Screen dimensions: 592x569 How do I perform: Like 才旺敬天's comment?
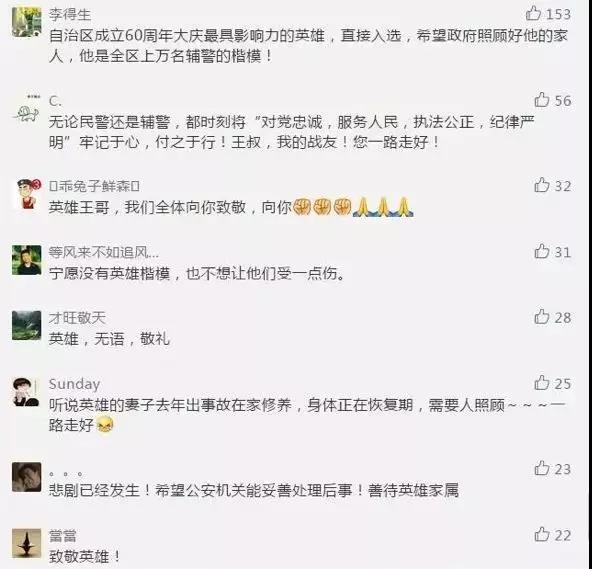pyautogui.click(x=541, y=317)
